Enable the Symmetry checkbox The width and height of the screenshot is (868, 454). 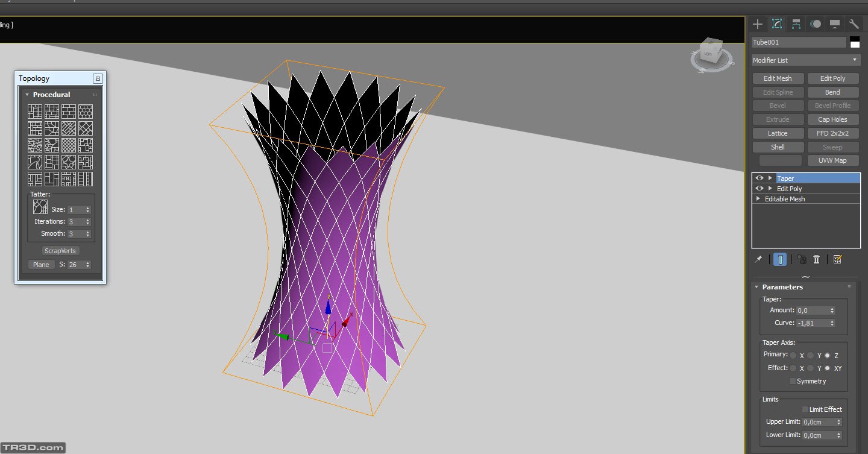tap(793, 381)
